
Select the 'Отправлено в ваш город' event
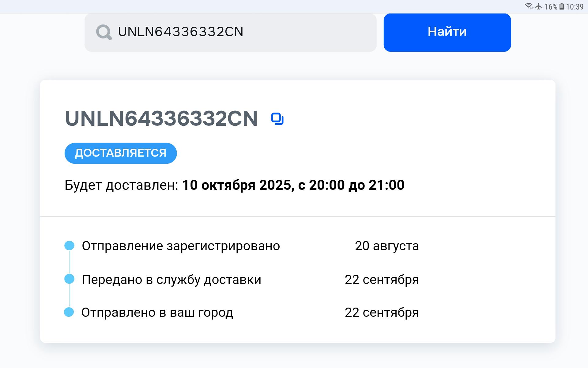[157, 312]
